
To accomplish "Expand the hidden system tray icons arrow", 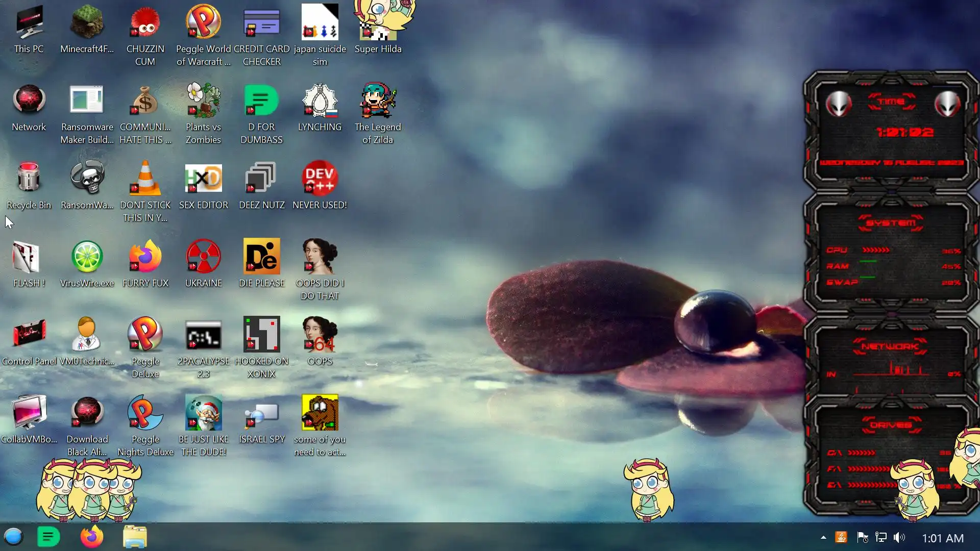I will click(823, 538).
